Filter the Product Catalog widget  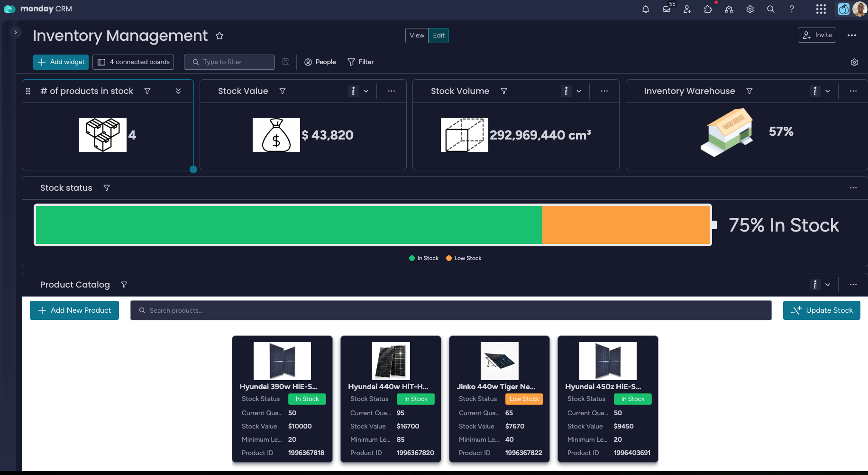(124, 285)
